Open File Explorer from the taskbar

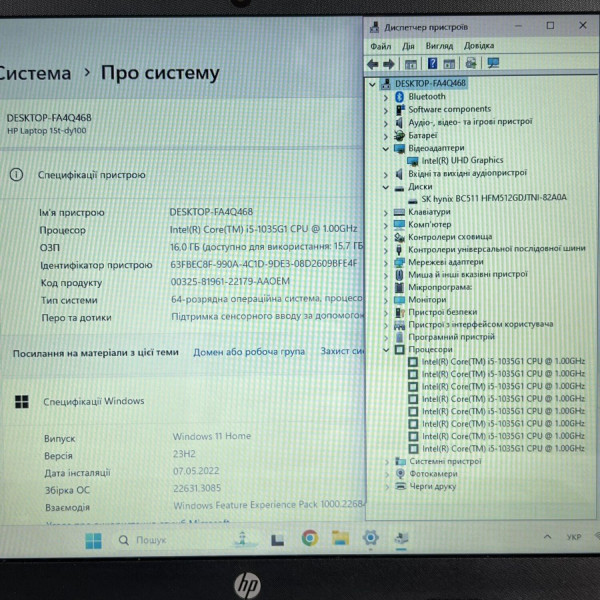[x=340, y=538]
